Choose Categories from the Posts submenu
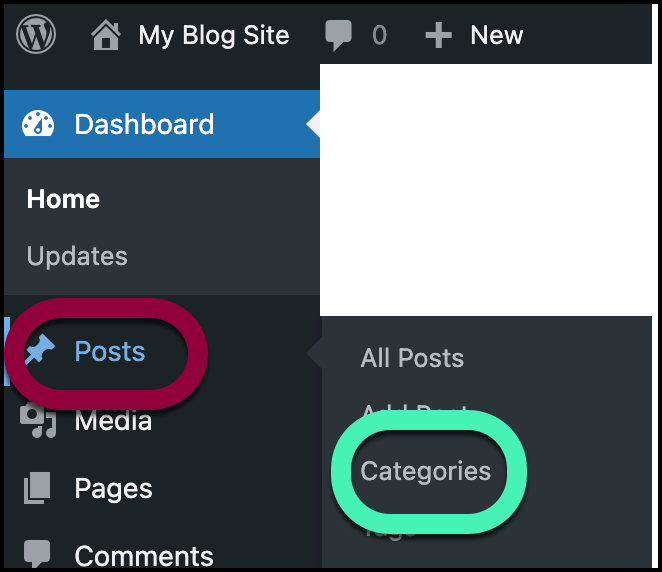The height and width of the screenshot is (572, 662). (x=426, y=471)
